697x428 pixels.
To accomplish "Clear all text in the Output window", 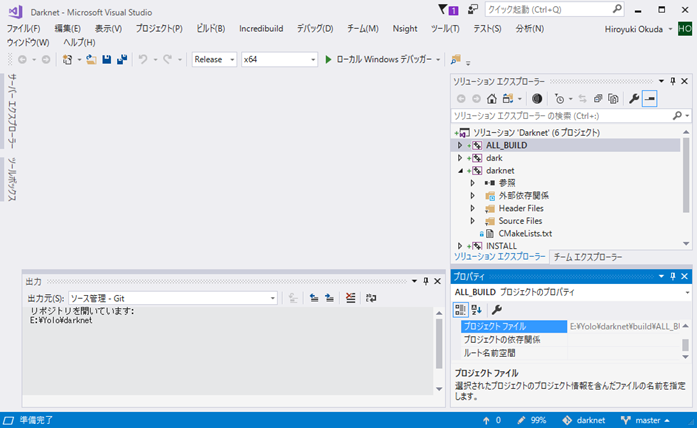I will [351, 298].
